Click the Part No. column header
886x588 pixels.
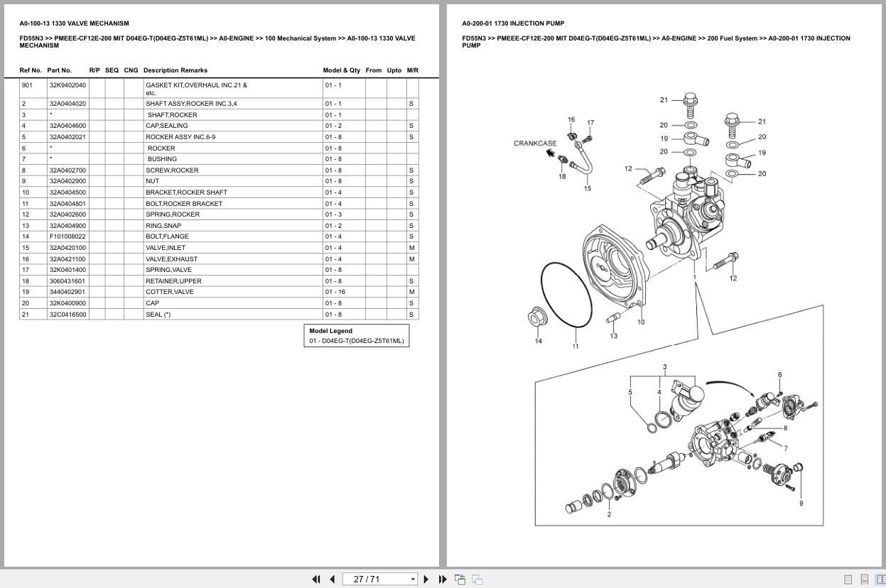pyautogui.click(x=60, y=70)
